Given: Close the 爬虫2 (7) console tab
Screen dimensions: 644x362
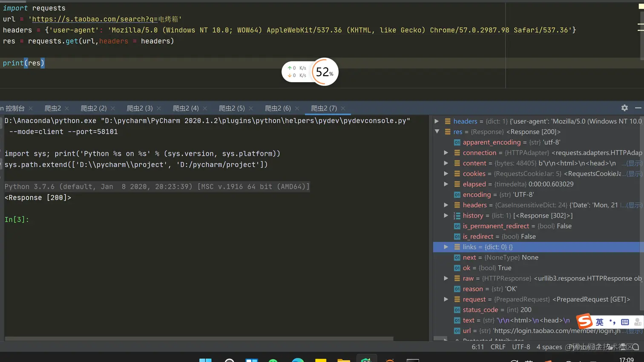Looking at the screenshot, I should coord(343,109).
